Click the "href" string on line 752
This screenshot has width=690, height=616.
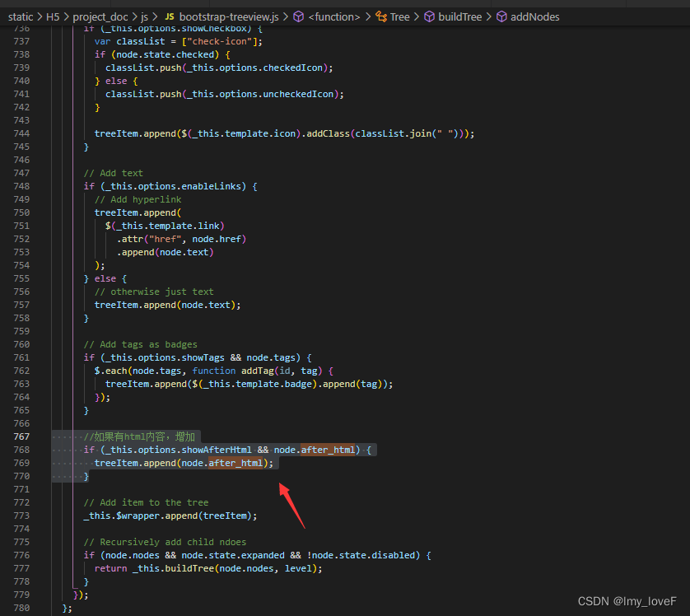tap(165, 239)
